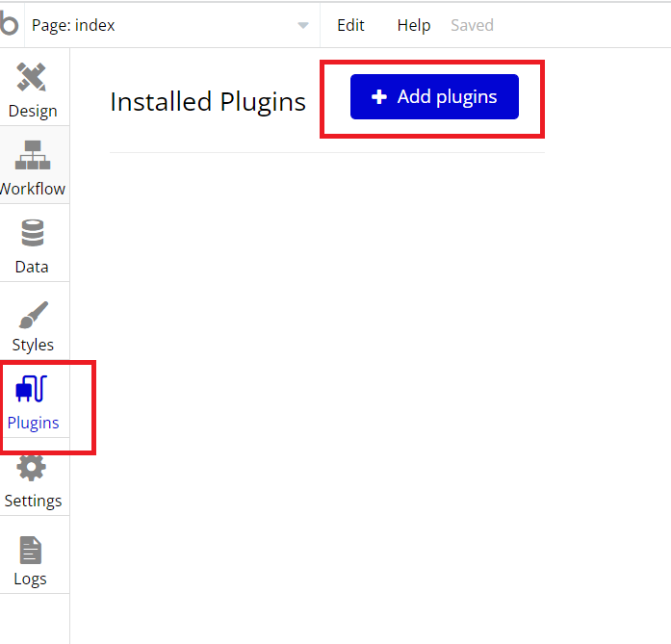Click the Page: index label
This screenshot has width=671, height=644.
click(73, 25)
